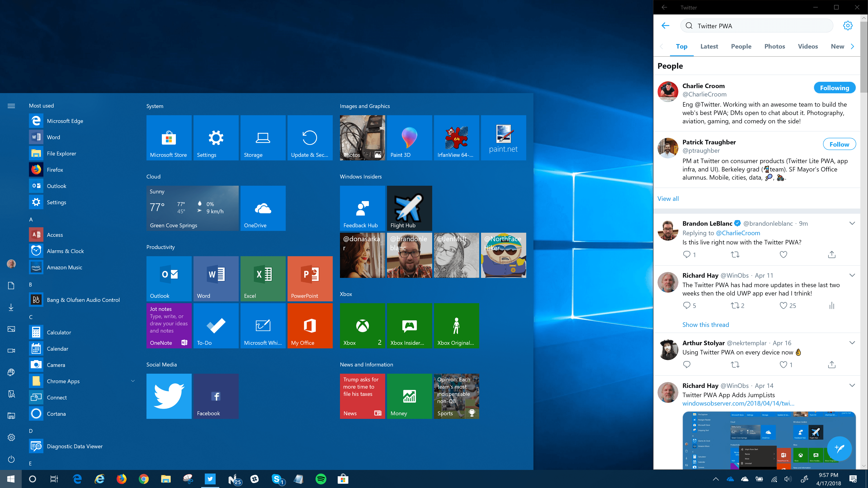This screenshot has width=868, height=488.
Task: Reply to Arthur Stolyar's tweet
Action: [x=686, y=364]
